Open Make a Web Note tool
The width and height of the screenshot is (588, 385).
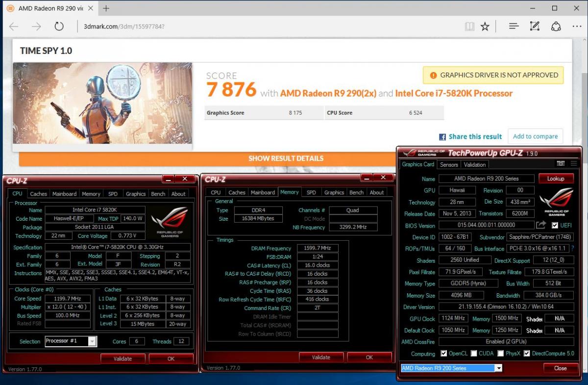click(x=535, y=26)
